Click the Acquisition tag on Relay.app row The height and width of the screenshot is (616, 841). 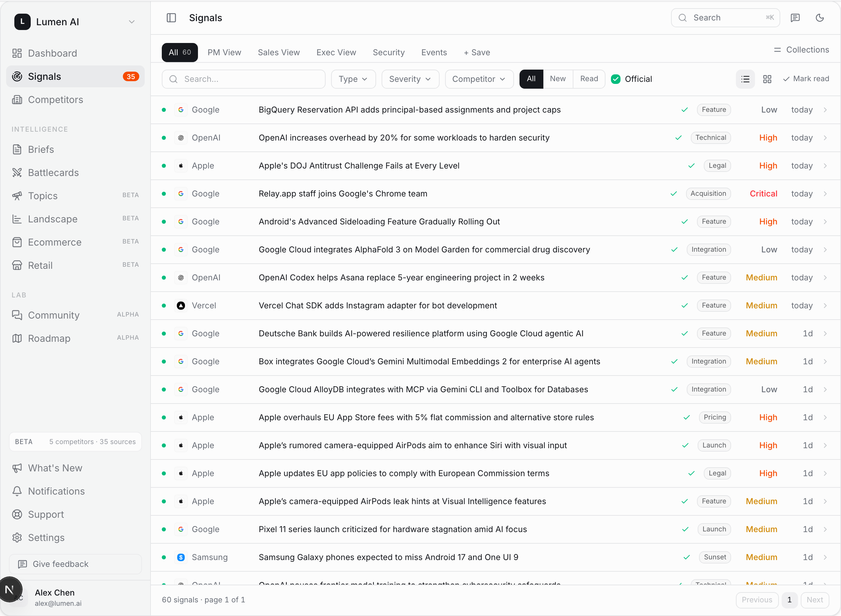click(708, 193)
